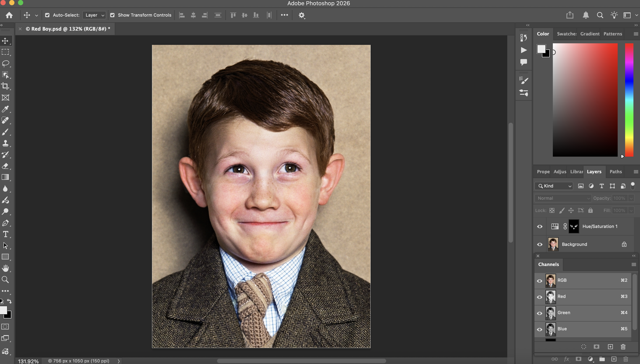Image resolution: width=640 pixels, height=364 pixels.
Task: Select the Brush tool
Action: coord(5,132)
